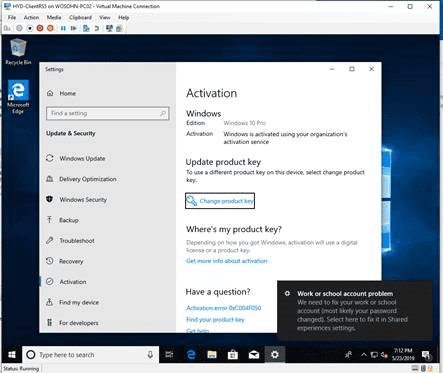The height and width of the screenshot is (373, 443).
Task: Open the Get help link
Action: 197,330
